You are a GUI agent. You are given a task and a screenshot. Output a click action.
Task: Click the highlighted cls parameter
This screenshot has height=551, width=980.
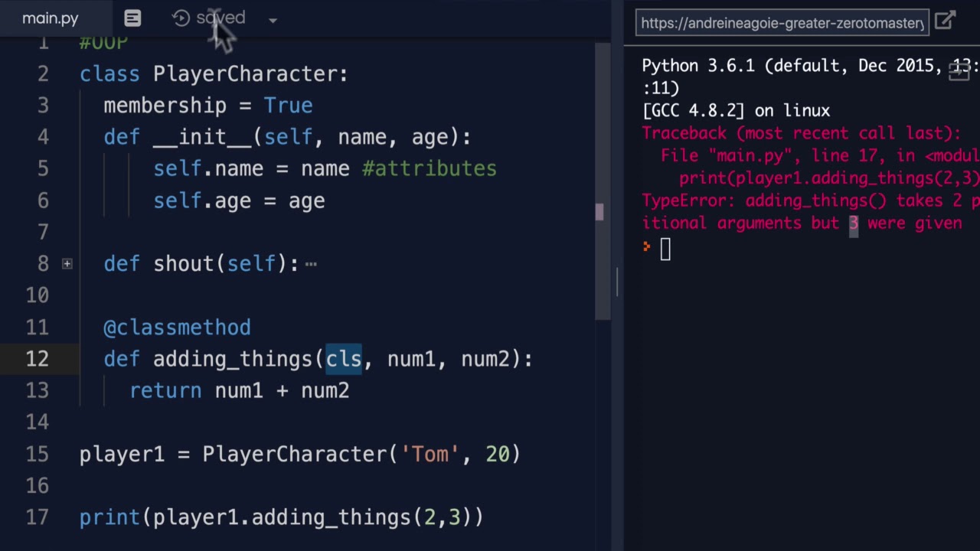(x=344, y=359)
